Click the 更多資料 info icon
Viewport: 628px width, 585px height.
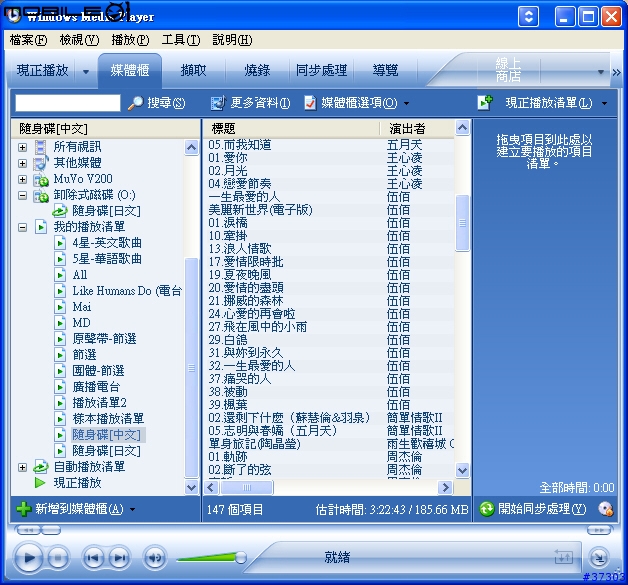[x=218, y=103]
